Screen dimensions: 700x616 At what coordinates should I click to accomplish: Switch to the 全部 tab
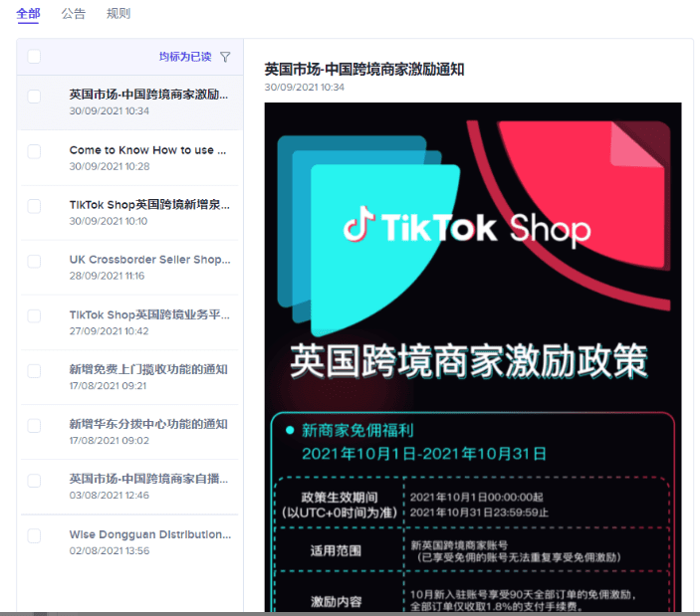(28, 13)
